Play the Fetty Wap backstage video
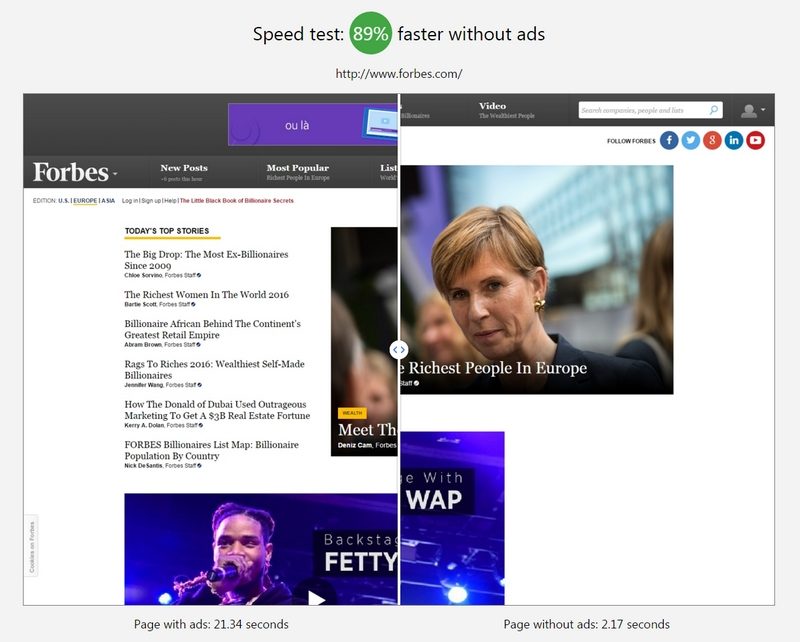800x642 pixels. (316, 598)
